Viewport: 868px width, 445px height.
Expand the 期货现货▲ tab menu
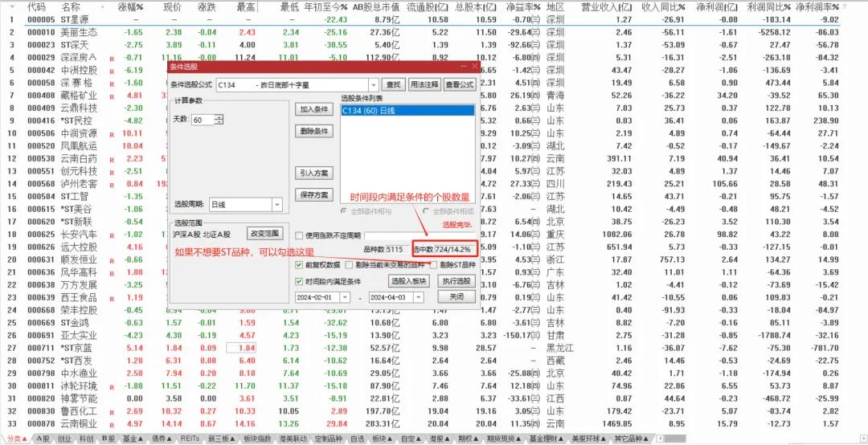(505, 439)
